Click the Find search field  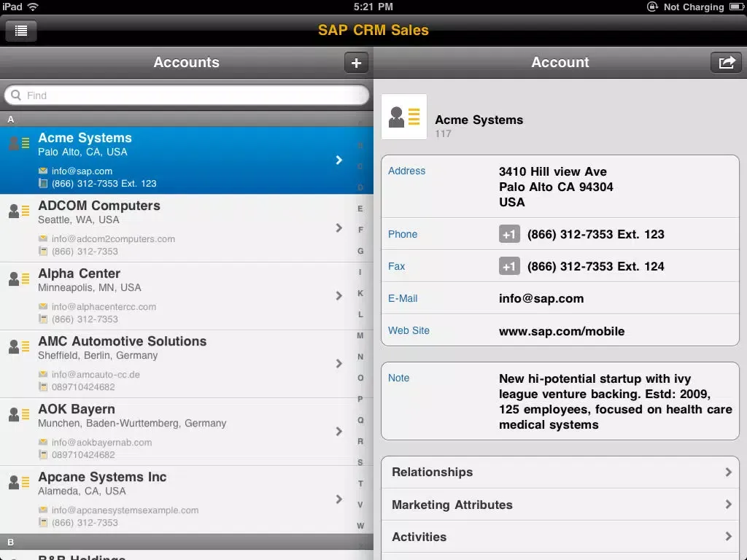click(x=187, y=96)
